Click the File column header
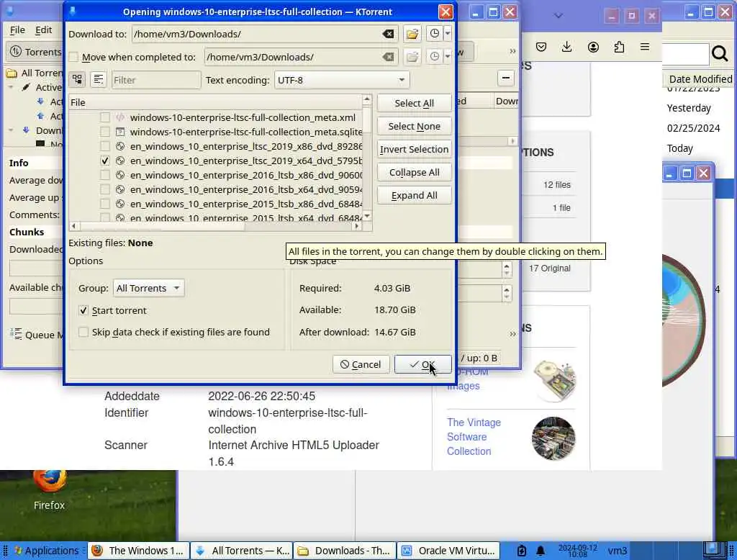The width and height of the screenshot is (737, 560). (x=215, y=102)
